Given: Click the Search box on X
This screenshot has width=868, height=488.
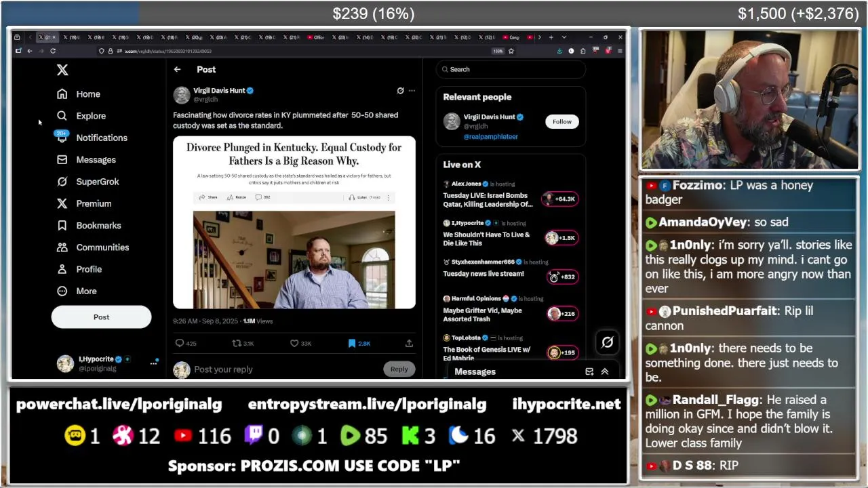Looking at the screenshot, I should [x=511, y=69].
